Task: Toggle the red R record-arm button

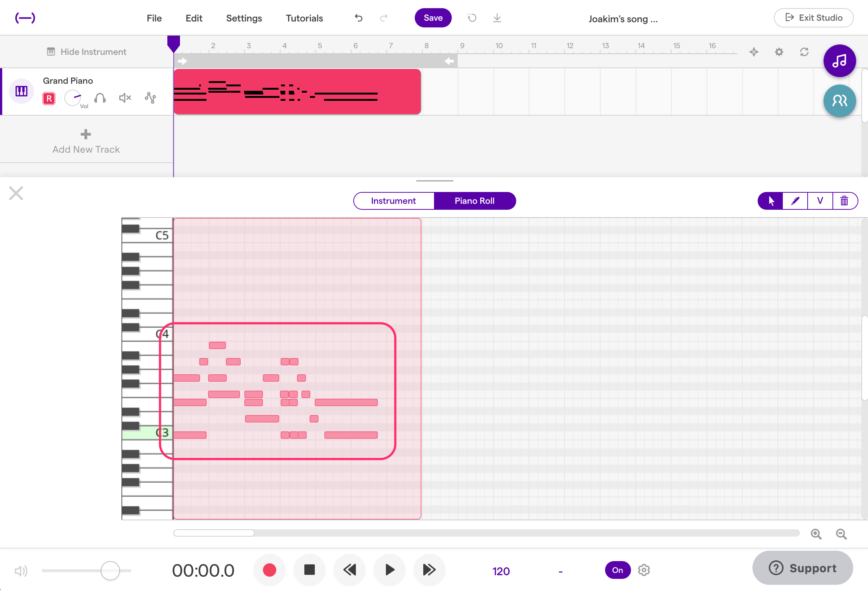Action: [49, 98]
